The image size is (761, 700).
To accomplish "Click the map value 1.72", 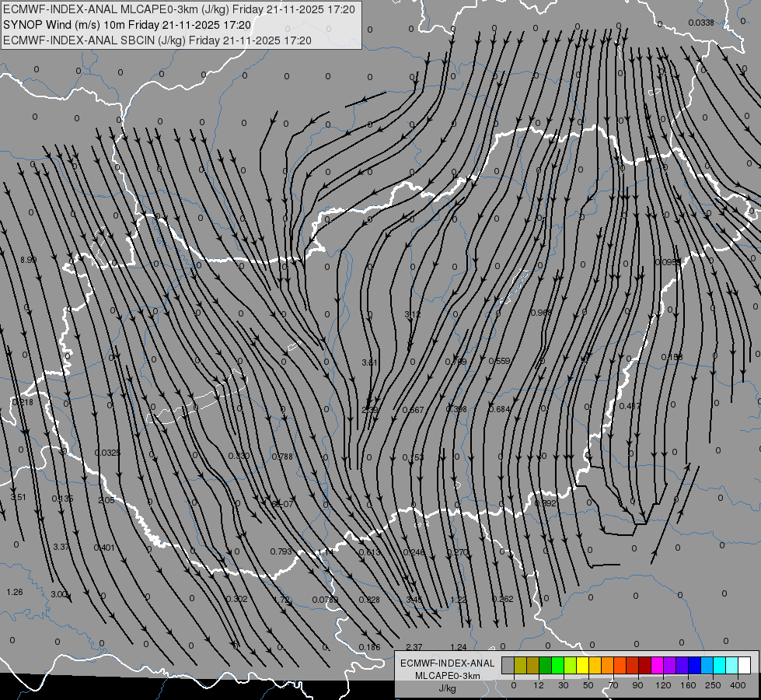I will click(281, 600).
